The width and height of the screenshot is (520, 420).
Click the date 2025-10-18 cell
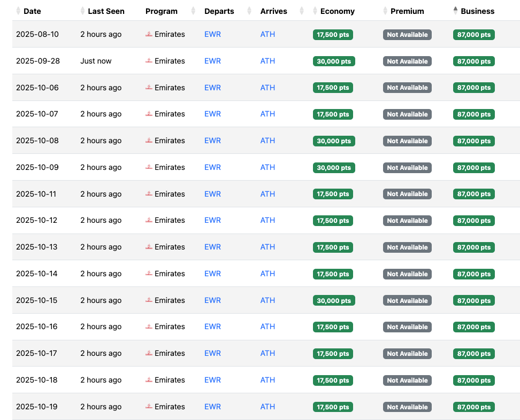[36, 380]
